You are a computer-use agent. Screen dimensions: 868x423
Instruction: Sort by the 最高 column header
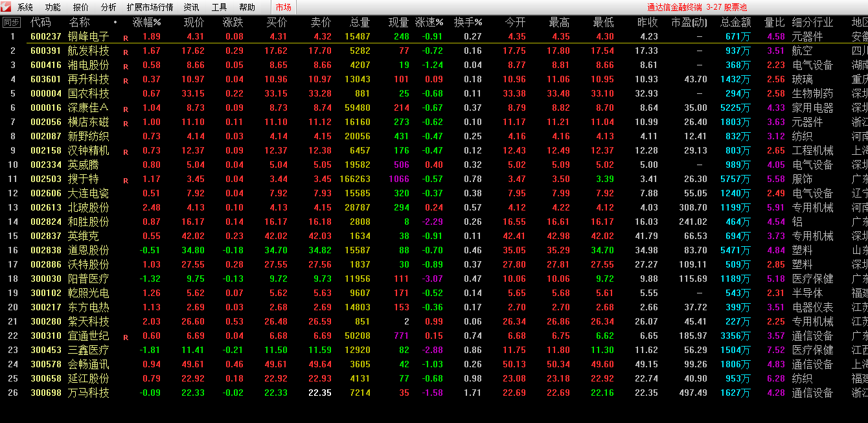[x=560, y=22]
